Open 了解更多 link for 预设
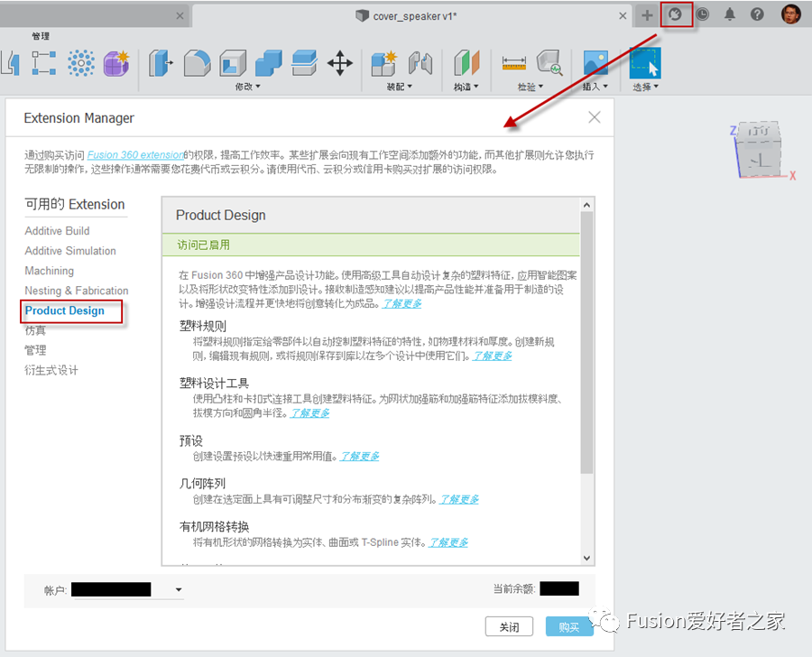Screen dimensions: 812x657 click(359, 457)
